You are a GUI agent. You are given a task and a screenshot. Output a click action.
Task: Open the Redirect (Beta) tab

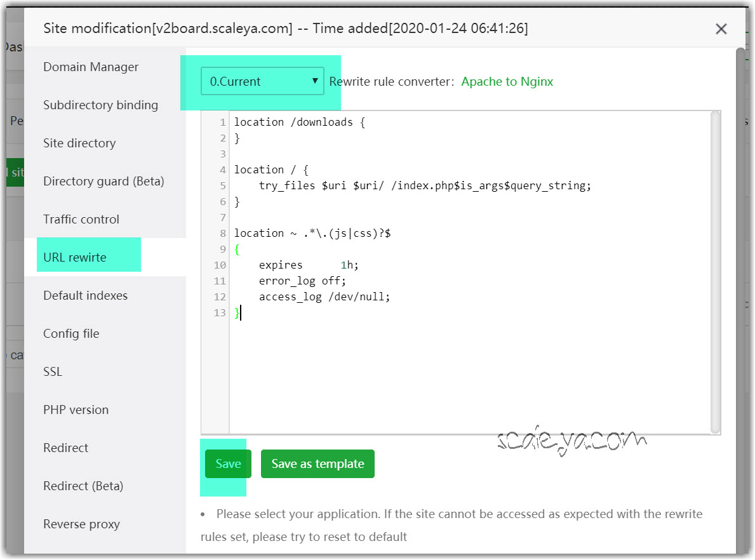(83, 486)
